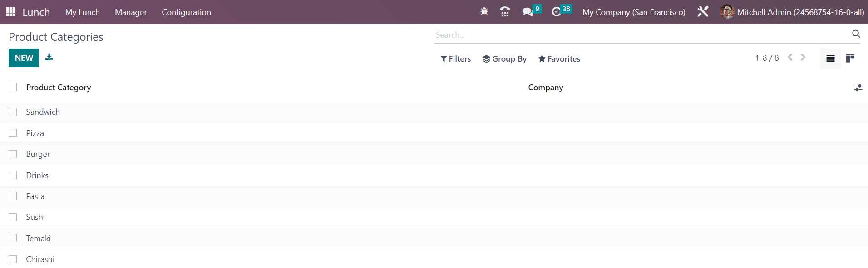
Task: Click the search magnifier icon
Action: 856,34
